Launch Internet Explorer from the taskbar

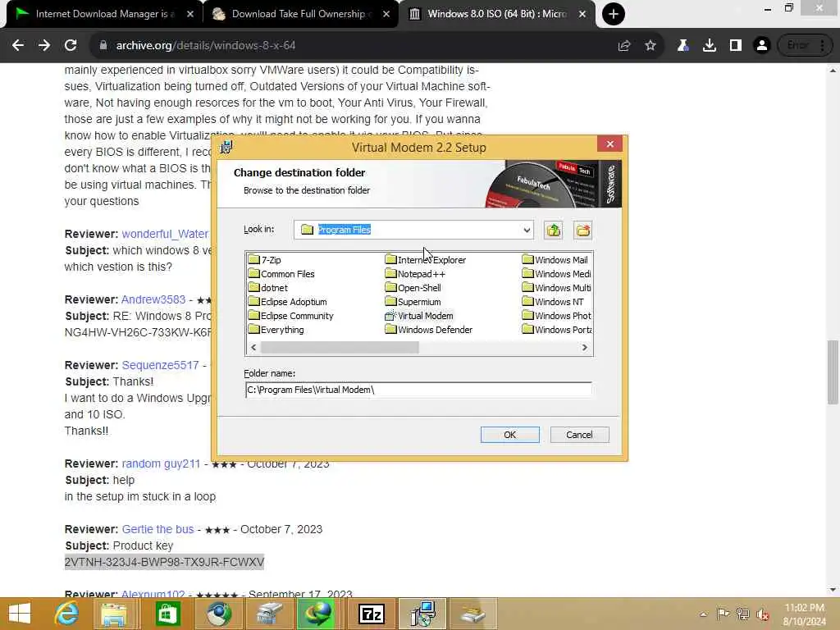click(67, 614)
